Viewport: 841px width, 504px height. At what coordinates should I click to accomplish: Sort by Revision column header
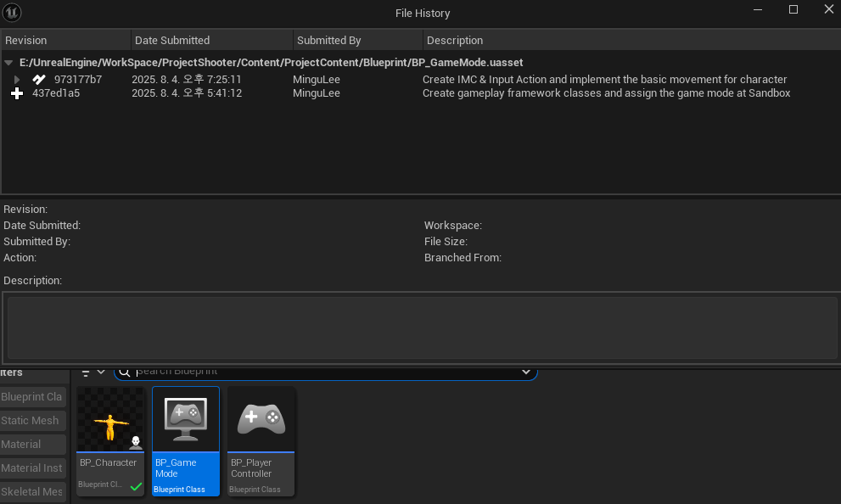click(65, 40)
